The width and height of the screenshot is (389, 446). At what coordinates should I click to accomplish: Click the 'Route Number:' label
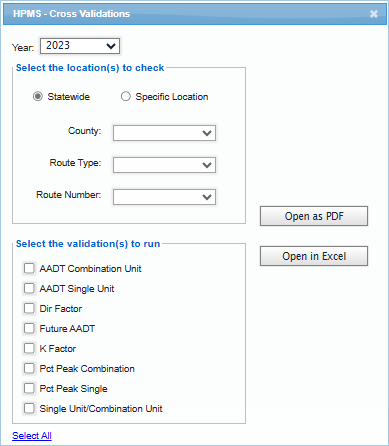pos(69,195)
